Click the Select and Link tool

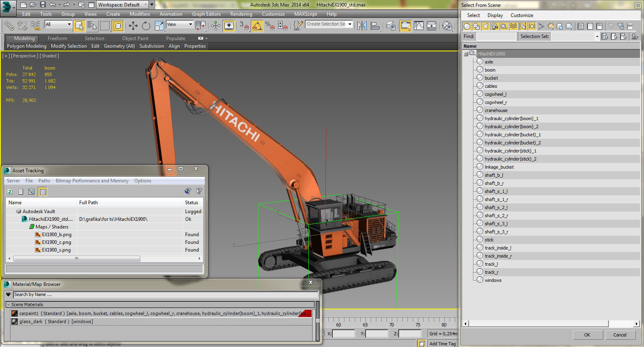[x=9, y=25]
